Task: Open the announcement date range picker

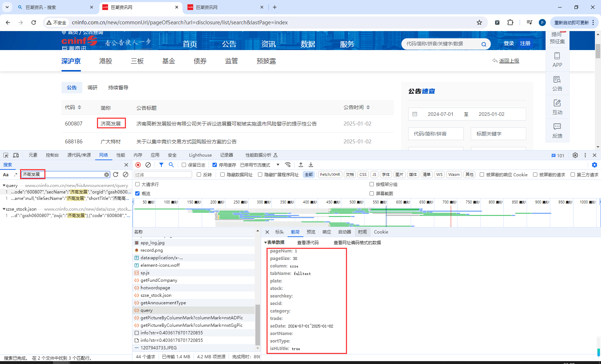Action: click(x=467, y=114)
